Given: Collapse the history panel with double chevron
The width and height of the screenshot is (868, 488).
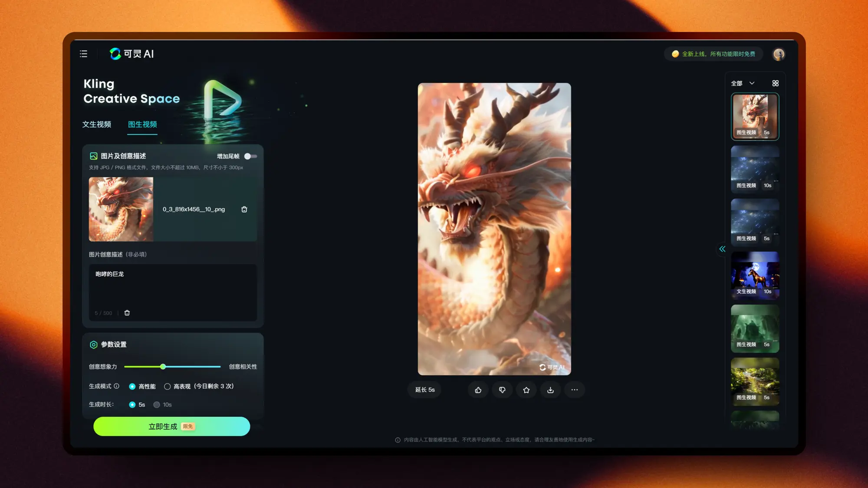Looking at the screenshot, I should [722, 249].
